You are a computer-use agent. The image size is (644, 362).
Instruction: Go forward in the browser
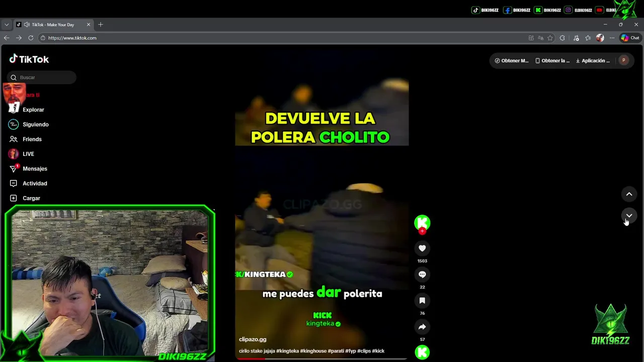click(19, 38)
